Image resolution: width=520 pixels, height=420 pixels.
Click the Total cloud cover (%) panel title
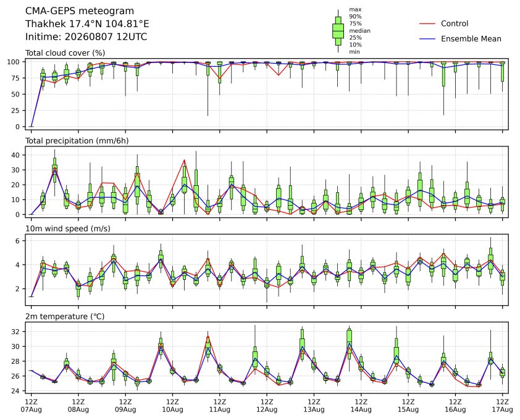click(65, 53)
